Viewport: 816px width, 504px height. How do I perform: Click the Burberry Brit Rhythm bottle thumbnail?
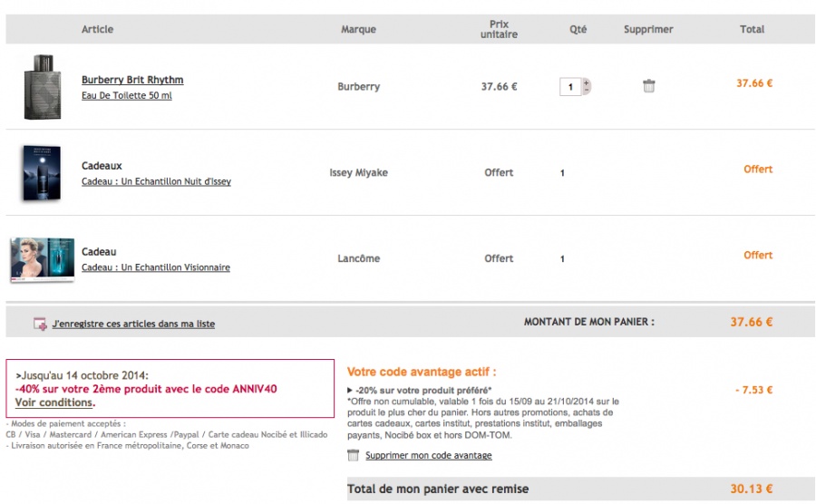pyautogui.click(x=40, y=87)
